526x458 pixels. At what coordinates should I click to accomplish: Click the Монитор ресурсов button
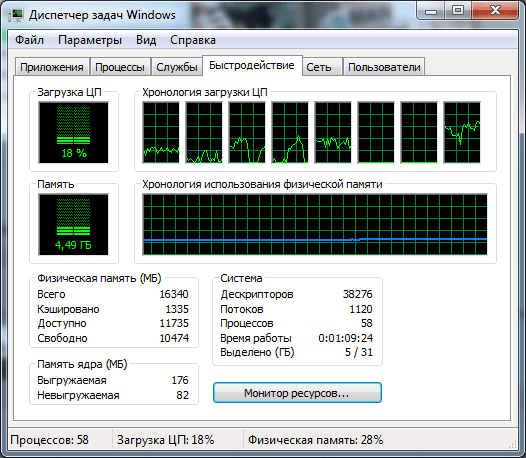[297, 393]
